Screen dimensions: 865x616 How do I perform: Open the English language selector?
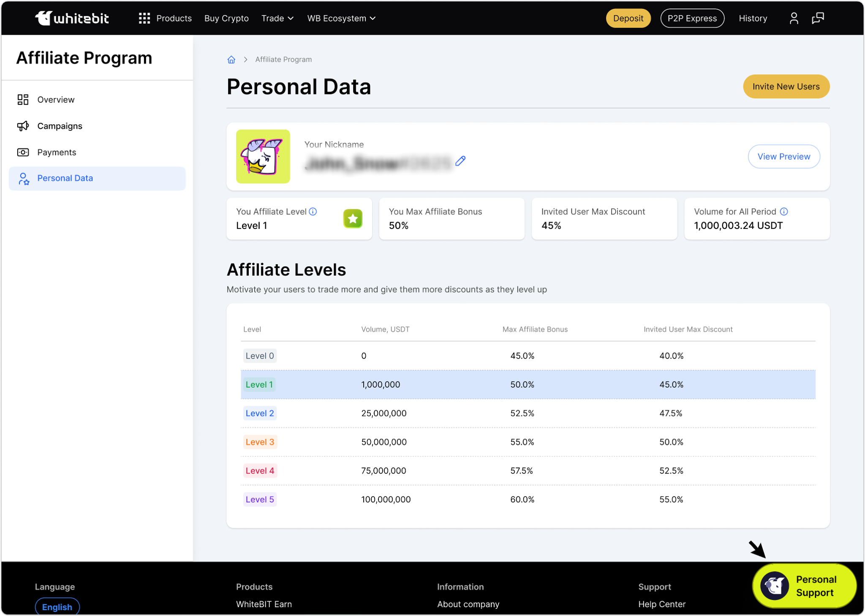[57, 607]
